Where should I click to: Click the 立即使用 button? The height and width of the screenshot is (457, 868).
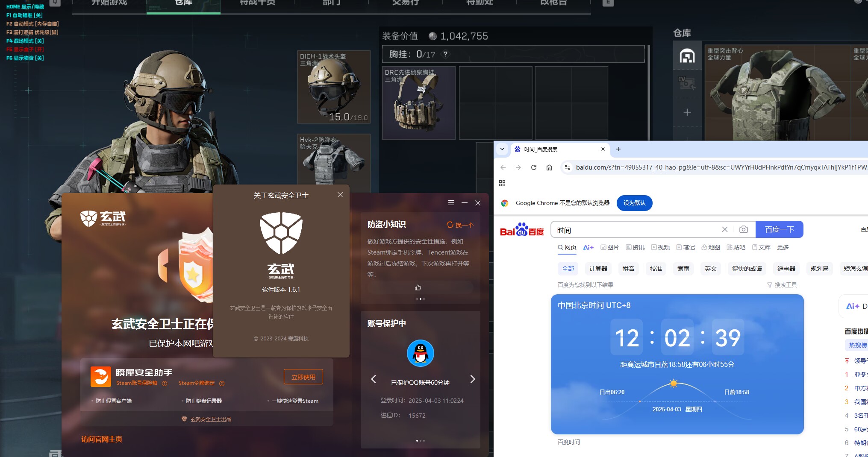pos(303,377)
